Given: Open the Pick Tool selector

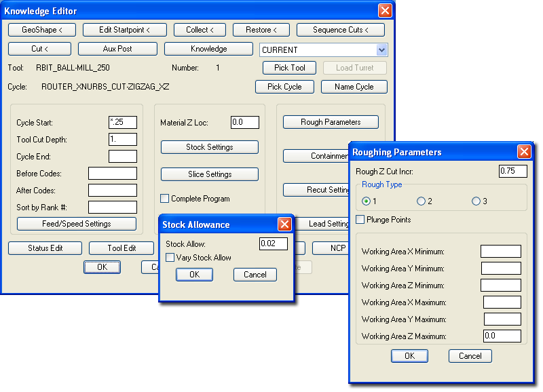Looking at the screenshot, I should tap(288, 68).
